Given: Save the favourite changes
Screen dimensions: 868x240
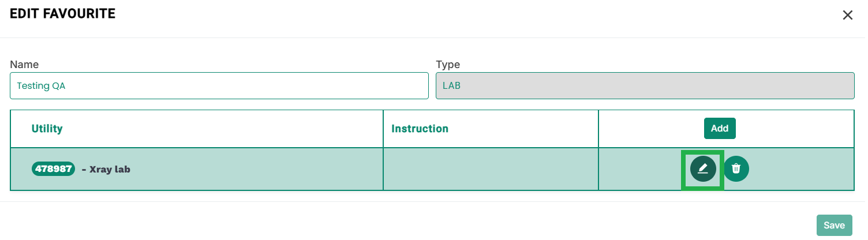Looking at the screenshot, I should (834, 225).
